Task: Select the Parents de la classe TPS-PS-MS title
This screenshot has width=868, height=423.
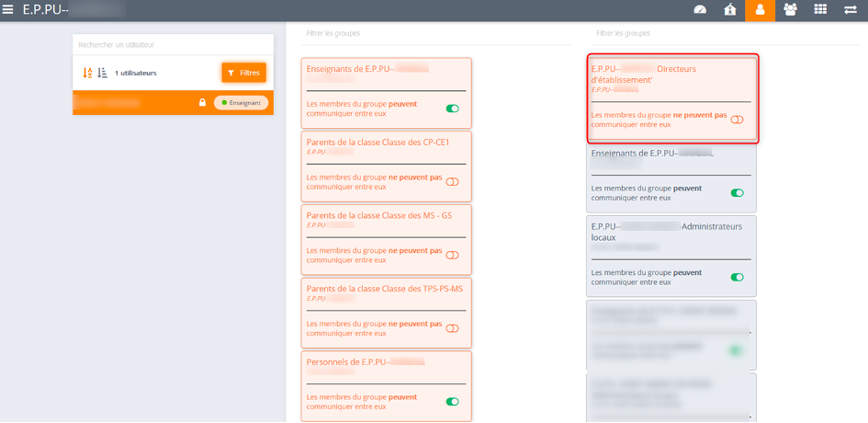Action: tap(385, 289)
